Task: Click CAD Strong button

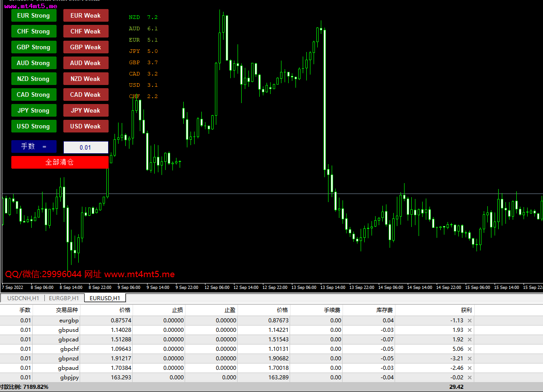Action: (34, 94)
